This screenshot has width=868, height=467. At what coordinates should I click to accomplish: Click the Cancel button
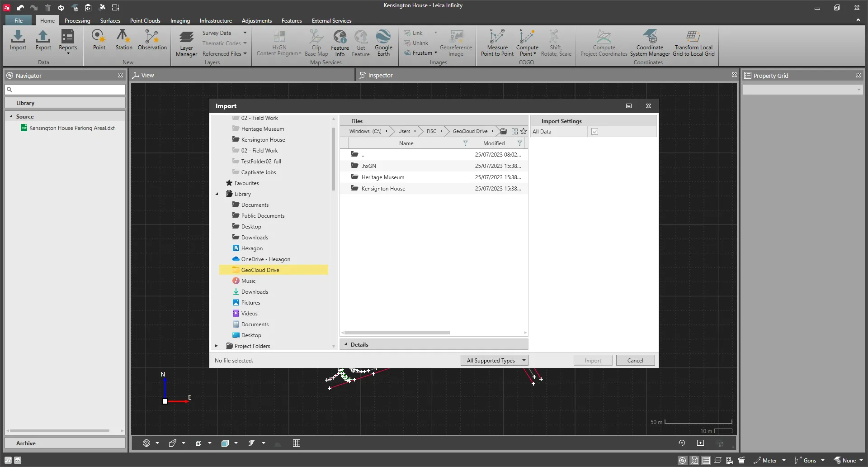[635, 361]
